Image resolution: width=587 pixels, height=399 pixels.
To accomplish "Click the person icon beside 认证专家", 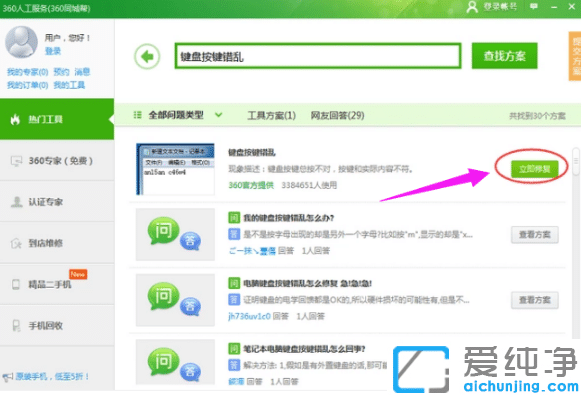I will (x=16, y=202).
